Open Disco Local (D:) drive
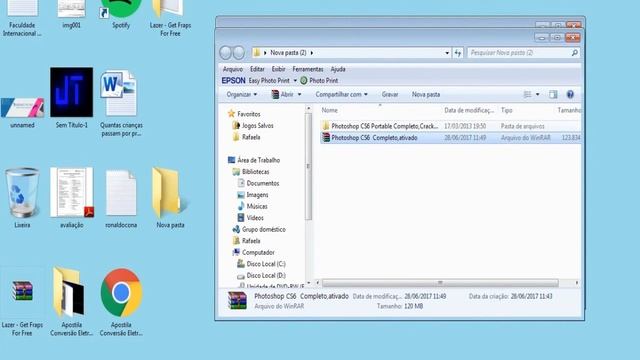This screenshot has width=640, height=360. point(261,276)
